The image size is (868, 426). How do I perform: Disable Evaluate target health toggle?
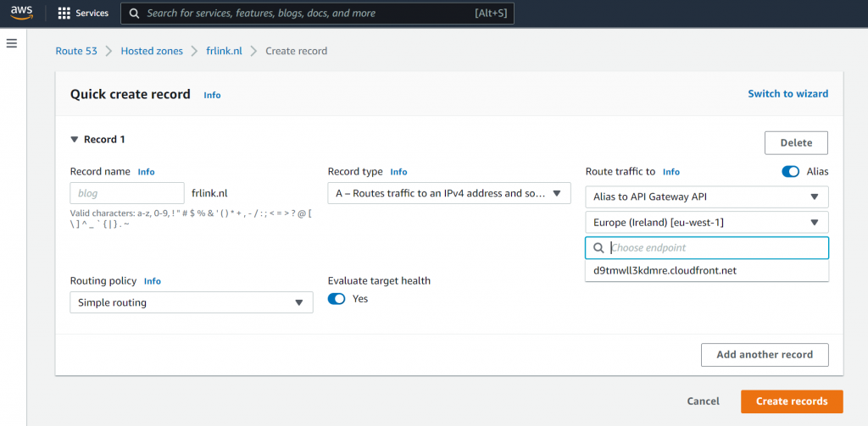337,299
